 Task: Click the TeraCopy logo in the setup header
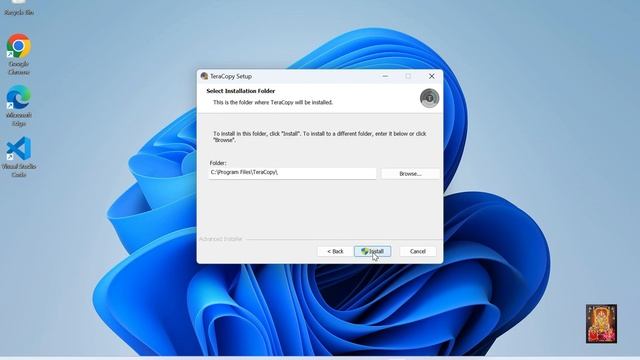[x=429, y=98]
